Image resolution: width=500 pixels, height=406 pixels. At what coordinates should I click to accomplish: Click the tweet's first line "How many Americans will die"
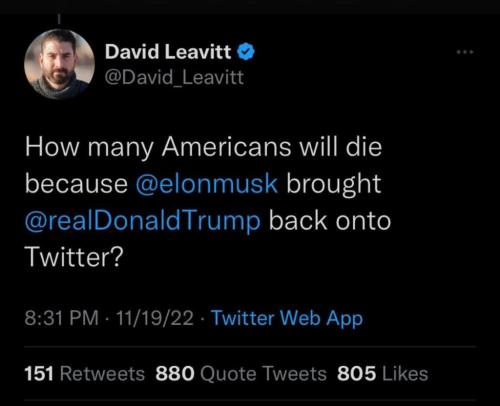tap(203, 147)
